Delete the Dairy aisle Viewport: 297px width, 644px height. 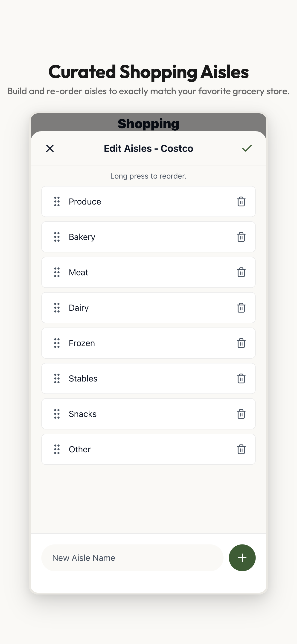[241, 308]
